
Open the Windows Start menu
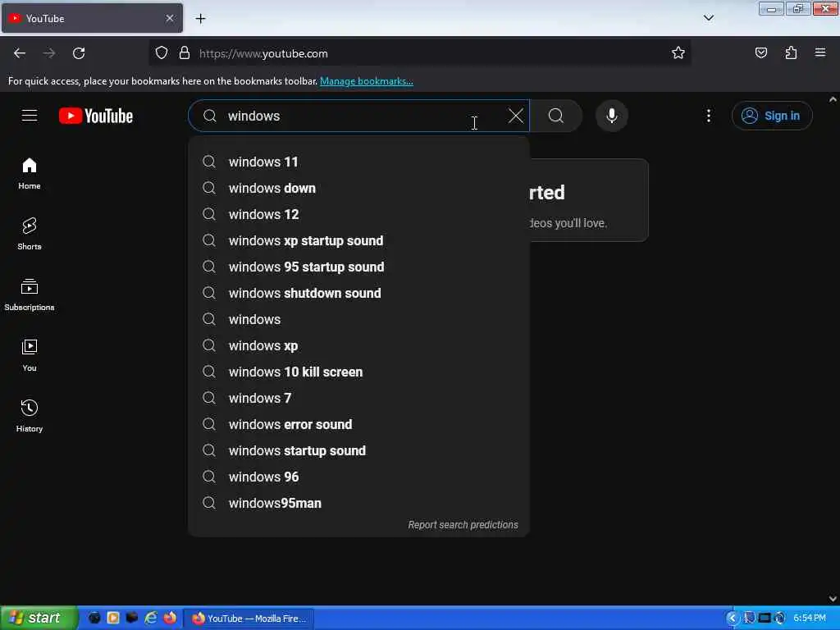click(x=39, y=618)
